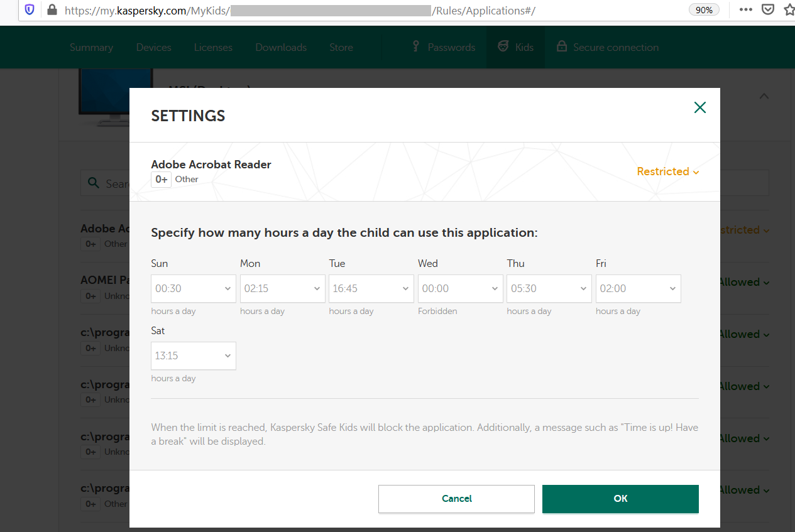Click the Passwords key icon
The image size is (795, 532).
tap(415, 46)
